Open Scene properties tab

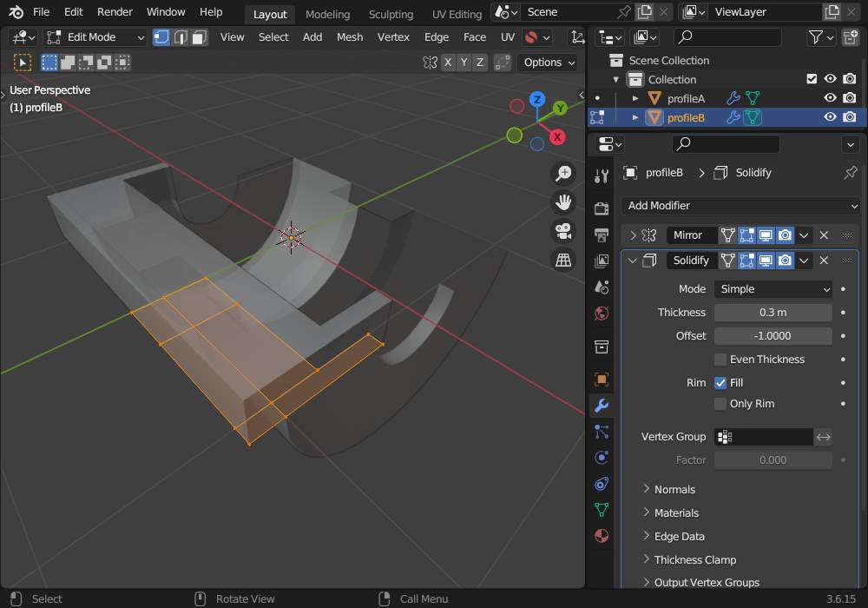[x=602, y=287]
